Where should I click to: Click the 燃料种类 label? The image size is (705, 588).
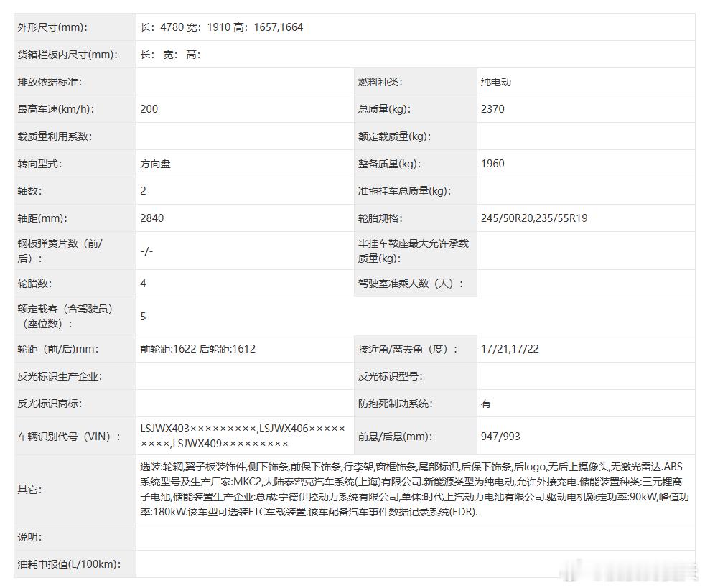[x=380, y=82]
